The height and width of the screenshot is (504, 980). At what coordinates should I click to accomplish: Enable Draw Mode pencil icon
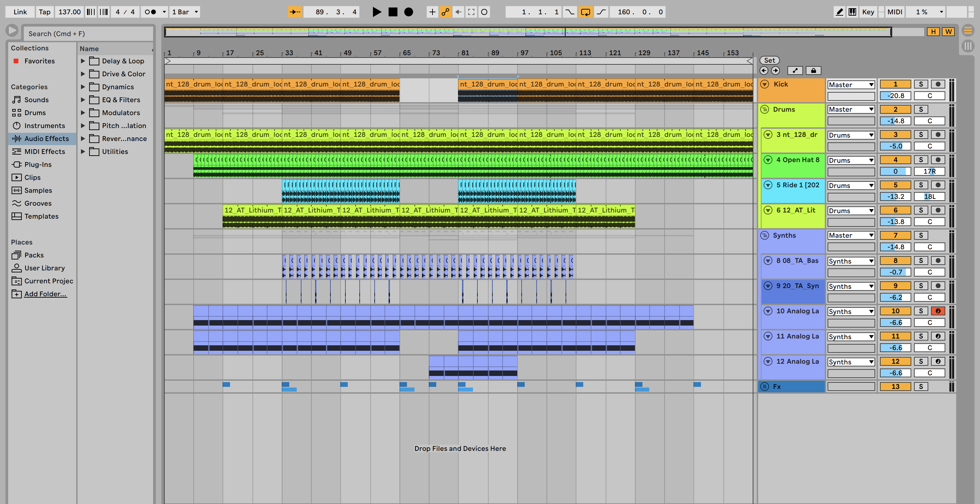(839, 12)
